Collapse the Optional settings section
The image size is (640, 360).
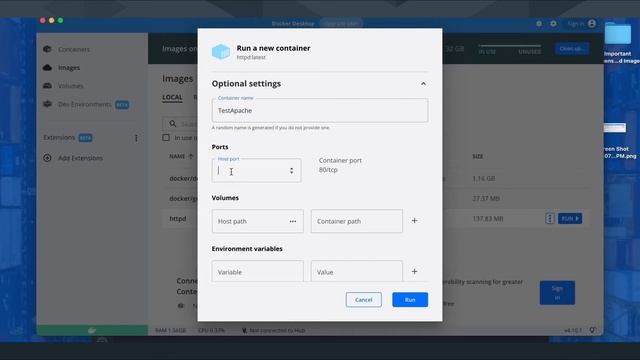[x=423, y=84]
